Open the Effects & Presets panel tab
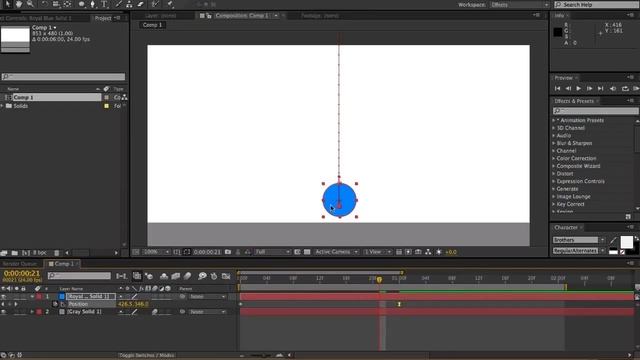The image size is (640, 360). (x=574, y=101)
